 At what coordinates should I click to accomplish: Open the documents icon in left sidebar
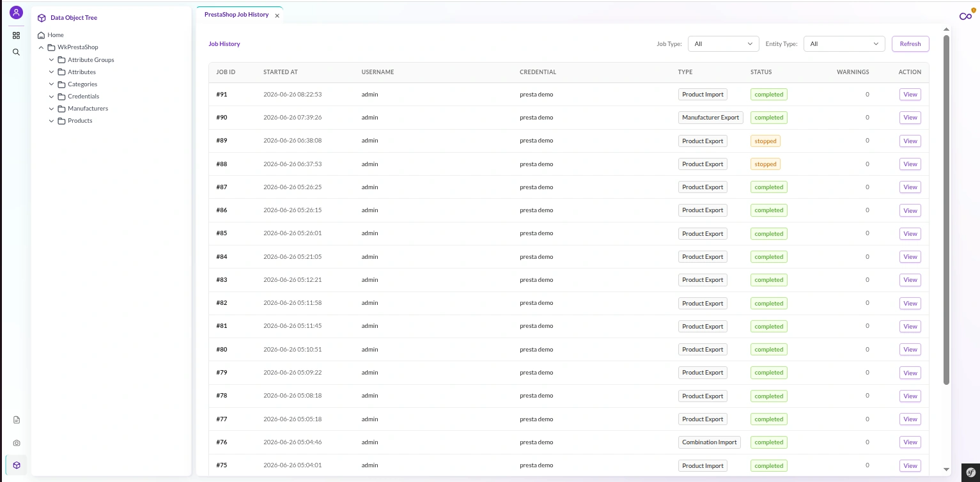pos(17,420)
